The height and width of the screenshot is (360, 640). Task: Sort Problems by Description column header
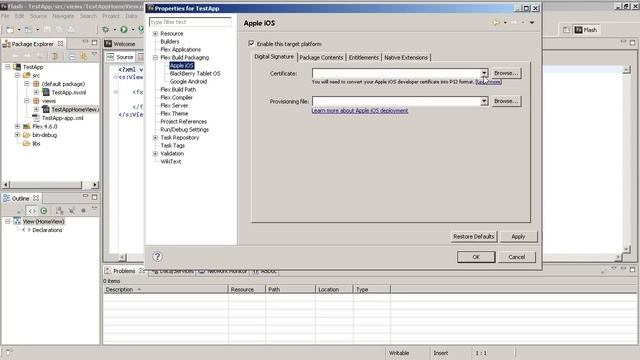point(165,289)
